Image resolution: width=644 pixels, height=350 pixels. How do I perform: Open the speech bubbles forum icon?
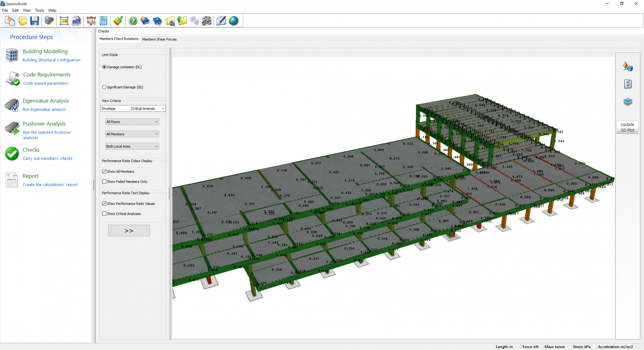point(195,21)
